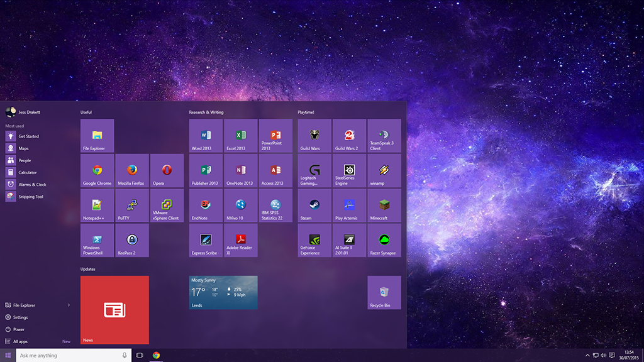Launch PuTTY tile
The width and height of the screenshot is (644, 362).
[x=132, y=206]
